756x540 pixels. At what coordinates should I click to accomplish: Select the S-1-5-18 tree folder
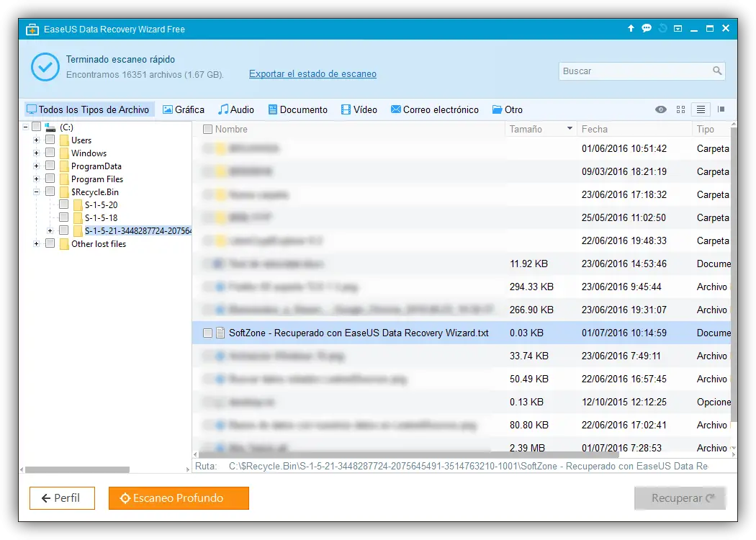(x=102, y=218)
